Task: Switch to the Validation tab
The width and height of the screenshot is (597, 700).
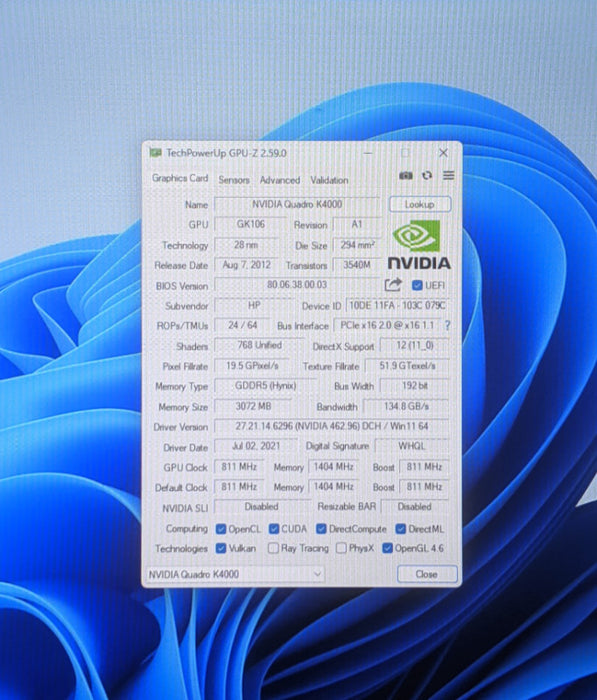Action: [329, 180]
